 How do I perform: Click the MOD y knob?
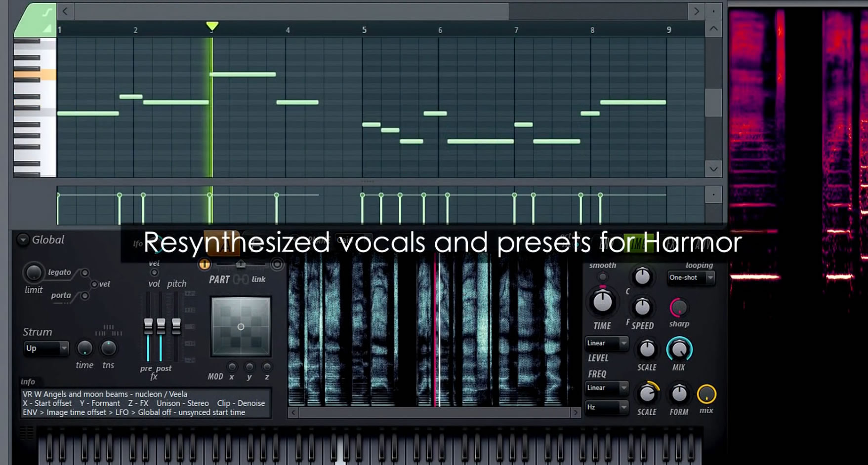(x=249, y=367)
